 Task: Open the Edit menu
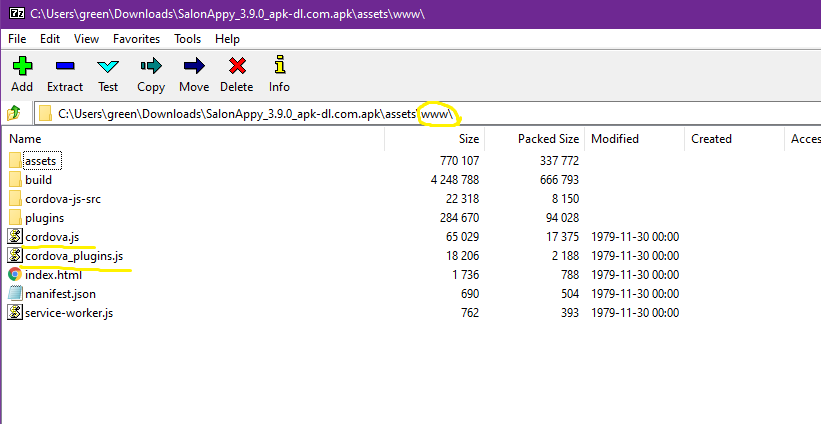coord(50,39)
